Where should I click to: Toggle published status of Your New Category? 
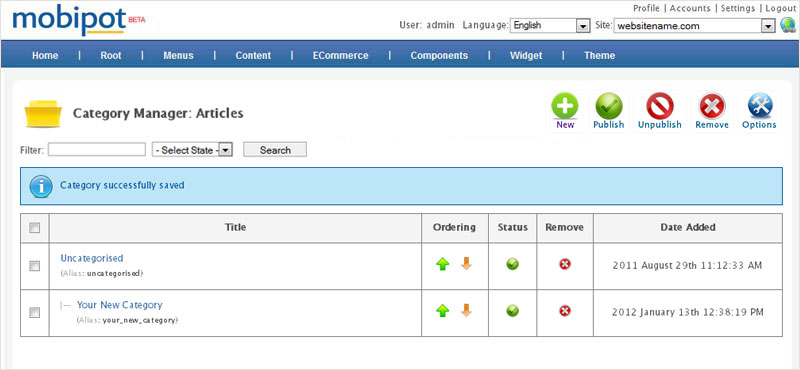[513, 310]
